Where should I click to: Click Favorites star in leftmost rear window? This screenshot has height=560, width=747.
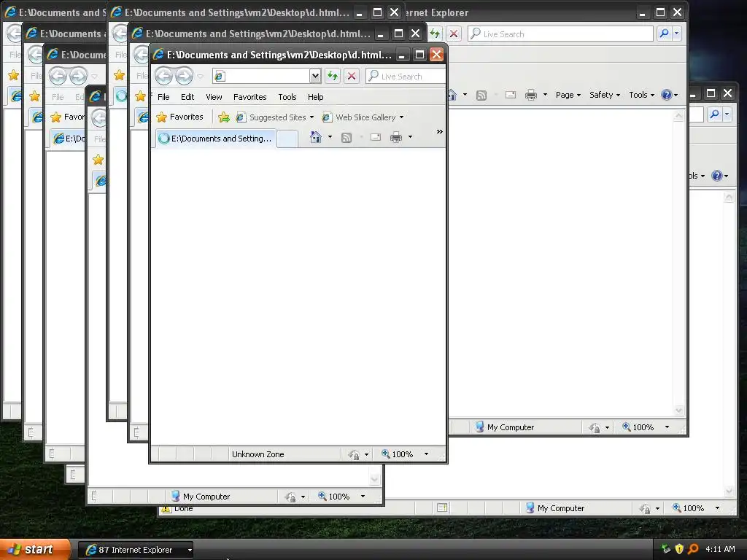(x=13, y=75)
